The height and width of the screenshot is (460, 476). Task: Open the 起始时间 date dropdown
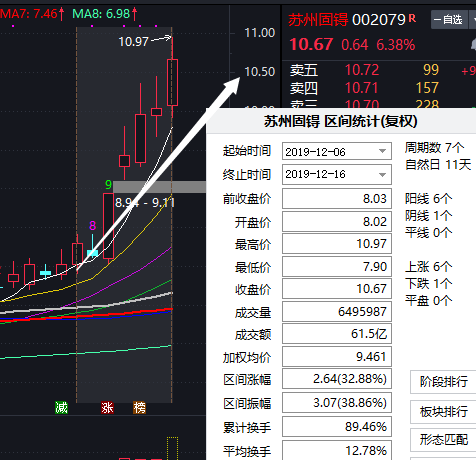tap(382, 151)
